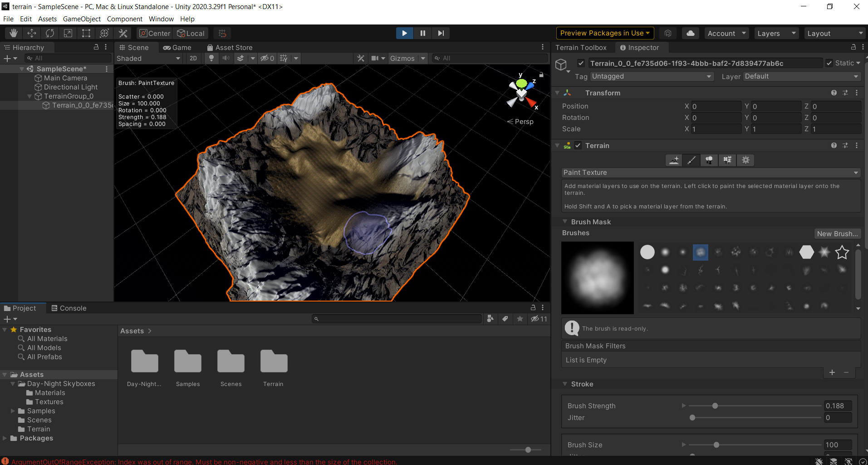Open the GameObject menu
The width and height of the screenshot is (868, 465).
pyautogui.click(x=82, y=19)
